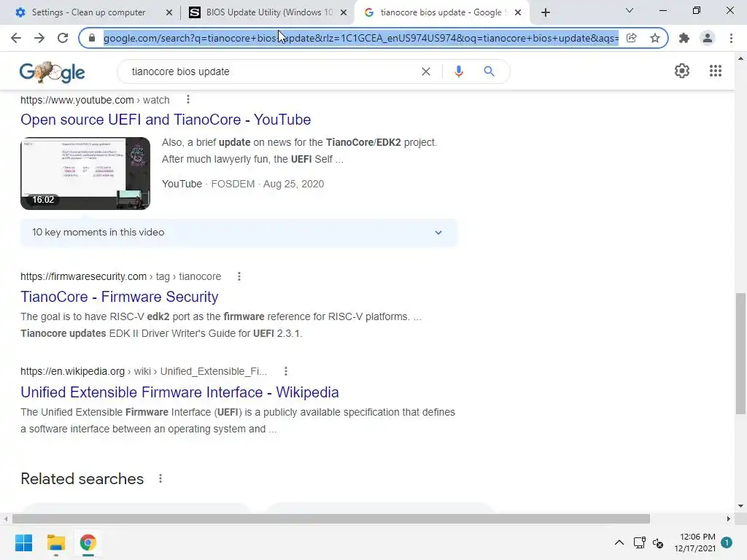Click the vertical scrollbar thumb
Viewport: 747px width, 560px height.
pos(740,354)
